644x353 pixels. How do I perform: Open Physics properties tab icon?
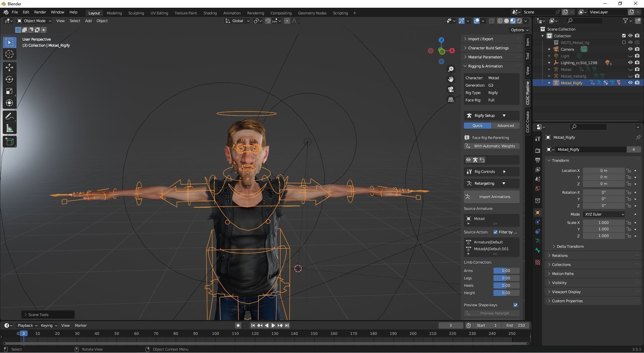tap(538, 222)
